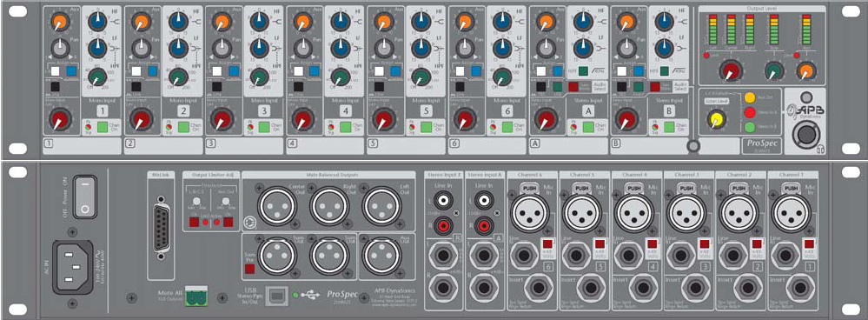Click the orange Aux output level knob
This screenshot has width=868, height=320.
(805, 70)
